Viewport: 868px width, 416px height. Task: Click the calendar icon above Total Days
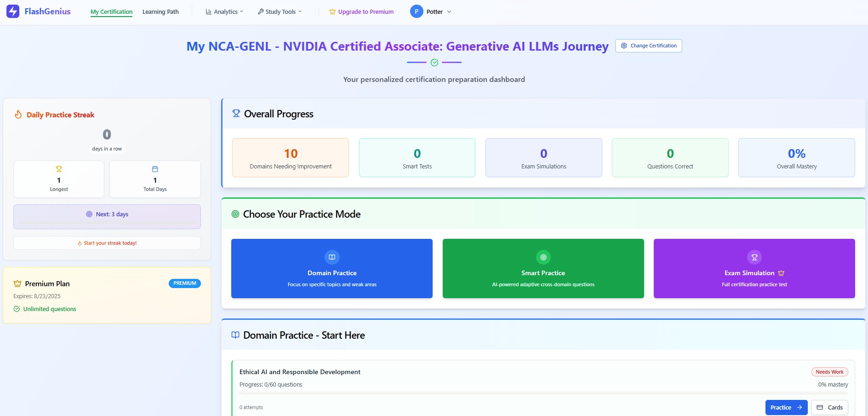pos(155,169)
